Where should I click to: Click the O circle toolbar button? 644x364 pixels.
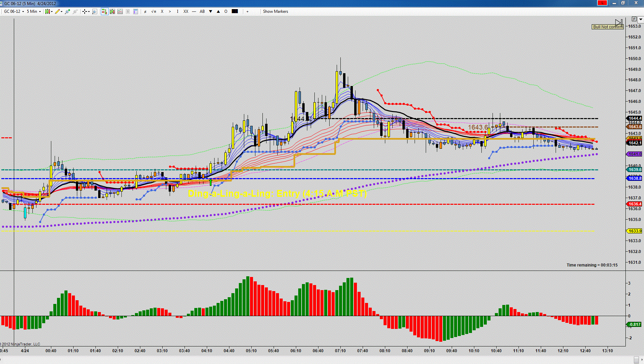[x=226, y=11]
